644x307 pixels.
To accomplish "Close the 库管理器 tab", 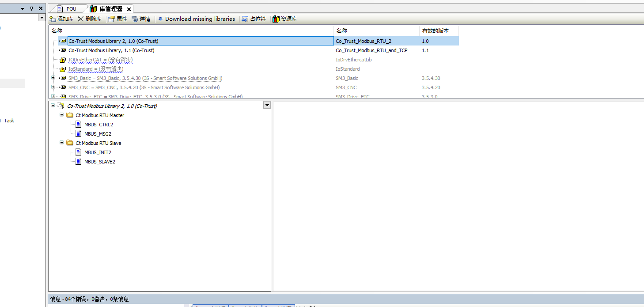I will click(x=129, y=9).
